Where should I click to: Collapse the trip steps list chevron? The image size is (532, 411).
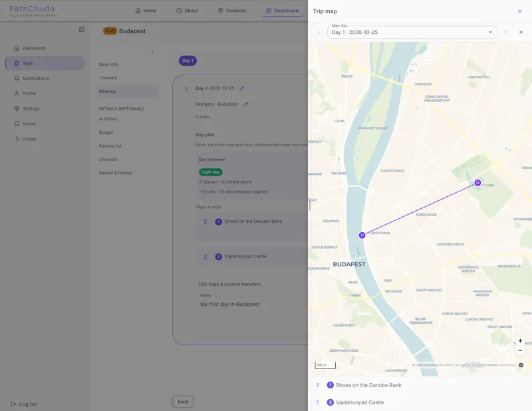point(152,51)
